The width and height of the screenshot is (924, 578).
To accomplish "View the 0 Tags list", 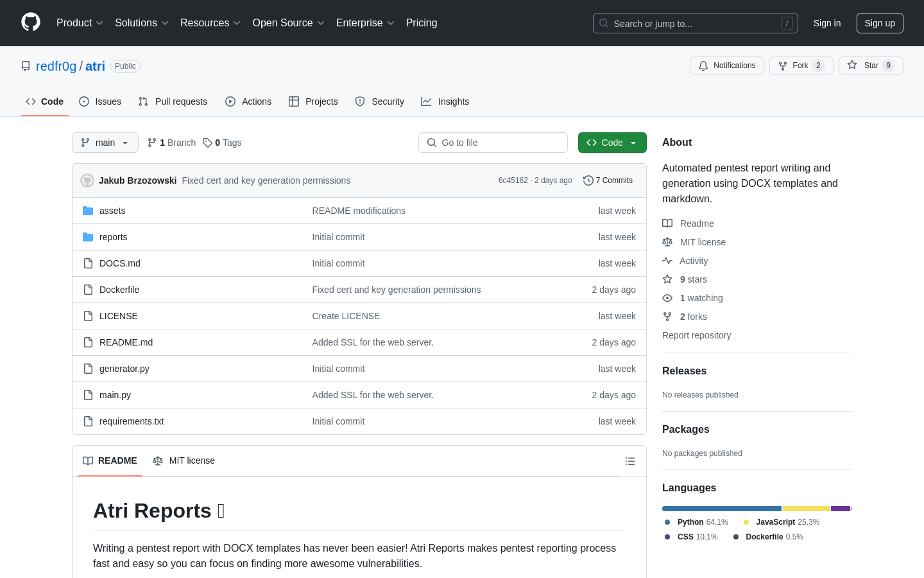I will [222, 143].
